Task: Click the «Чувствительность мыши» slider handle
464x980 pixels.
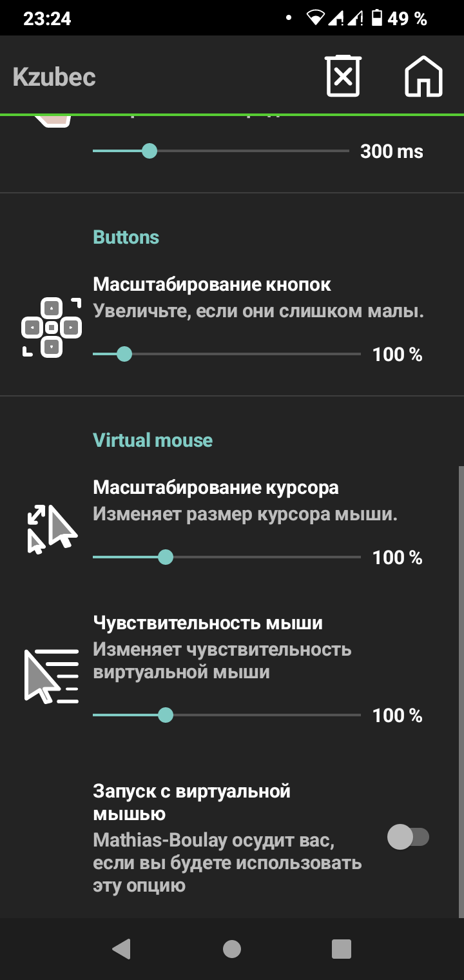Action: point(168,714)
